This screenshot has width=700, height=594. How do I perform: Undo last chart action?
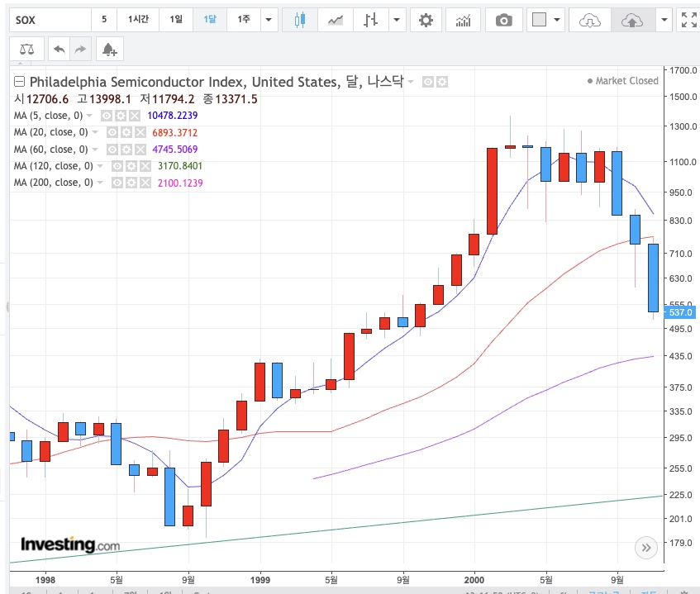pyautogui.click(x=60, y=49)
